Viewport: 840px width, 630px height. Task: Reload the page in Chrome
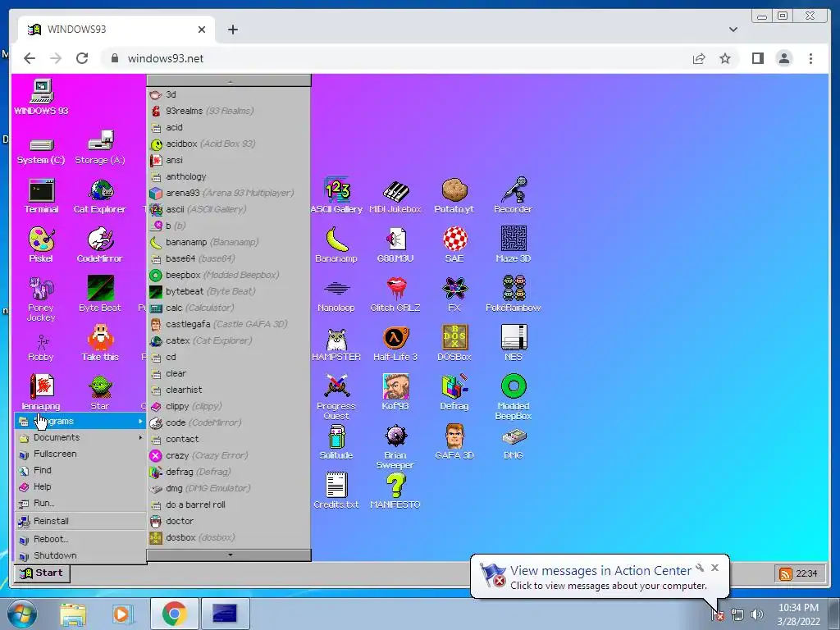pyautogui.click(x=82, y=58)
